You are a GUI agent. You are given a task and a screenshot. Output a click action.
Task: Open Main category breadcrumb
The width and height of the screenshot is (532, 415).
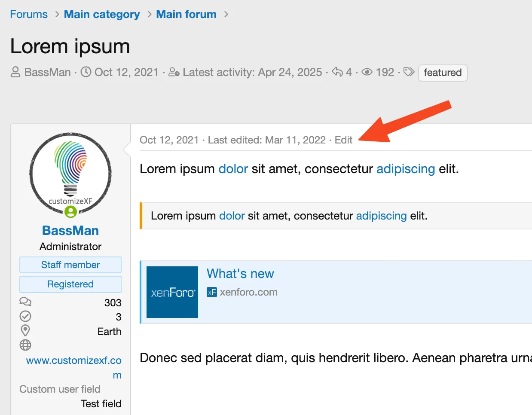[x=102, y=14]
